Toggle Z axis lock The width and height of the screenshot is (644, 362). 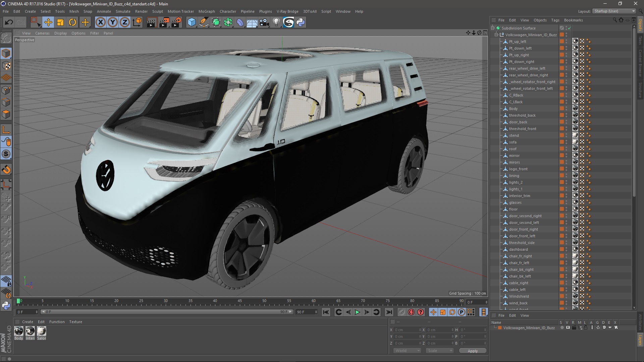(125, 22)
